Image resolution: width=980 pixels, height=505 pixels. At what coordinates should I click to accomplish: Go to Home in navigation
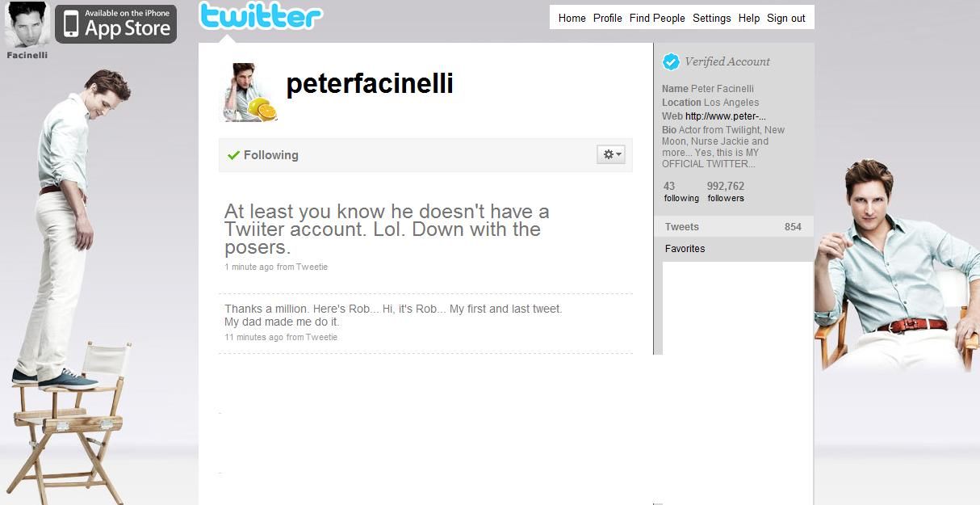coord(572,18)
